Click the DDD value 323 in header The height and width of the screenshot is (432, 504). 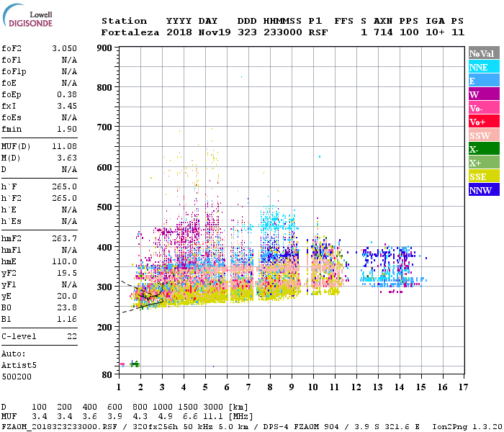[247, 32]
